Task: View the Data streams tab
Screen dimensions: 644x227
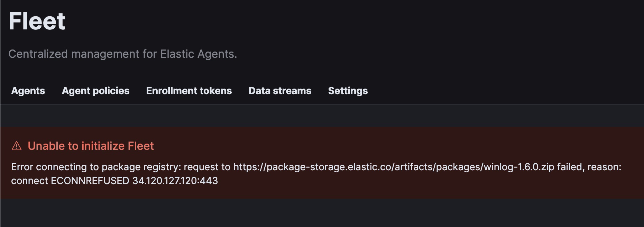Action: [280, 91]
